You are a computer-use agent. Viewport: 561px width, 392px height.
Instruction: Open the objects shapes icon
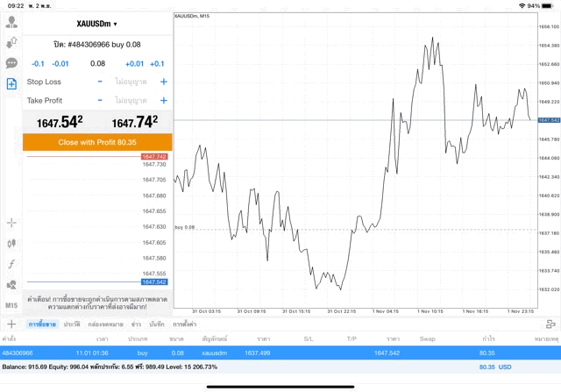(x=11, y=285)
